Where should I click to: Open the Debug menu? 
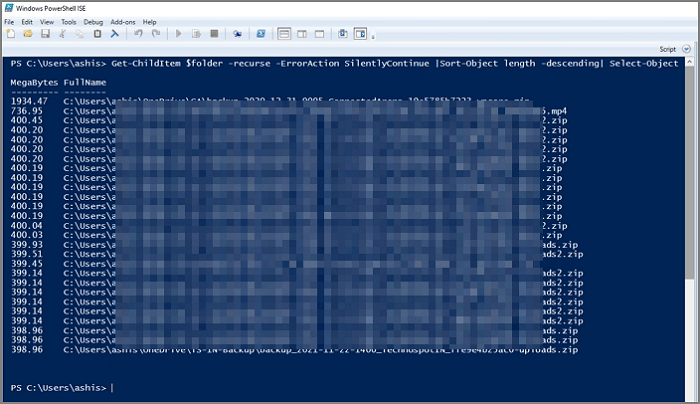(x=93, y=21)
